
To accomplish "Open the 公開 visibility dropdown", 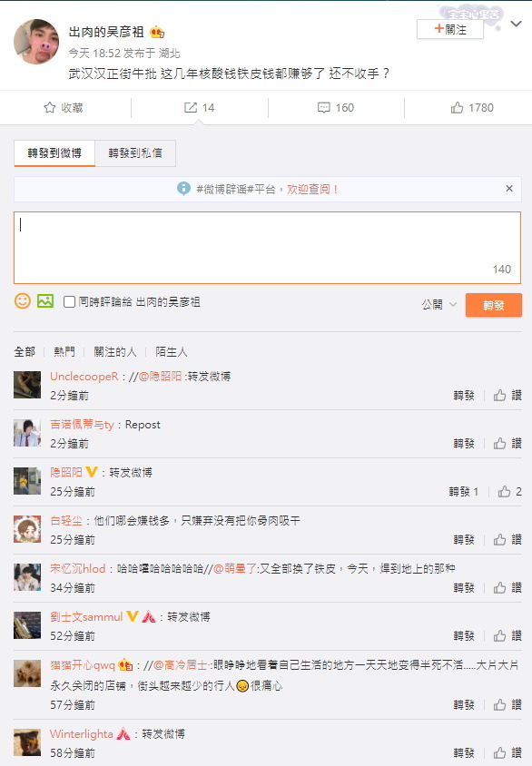I will click(x=439, y=304).
